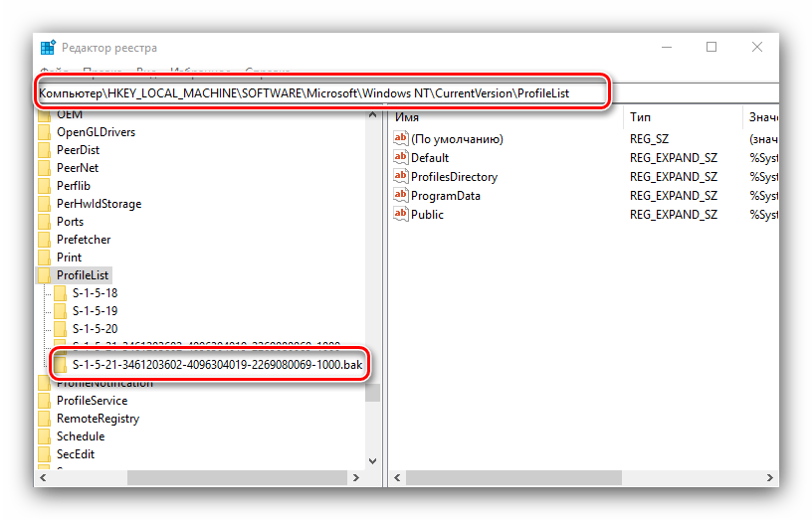Click the folder icon next to Print
812x520 pixels.
pos(45,258)
